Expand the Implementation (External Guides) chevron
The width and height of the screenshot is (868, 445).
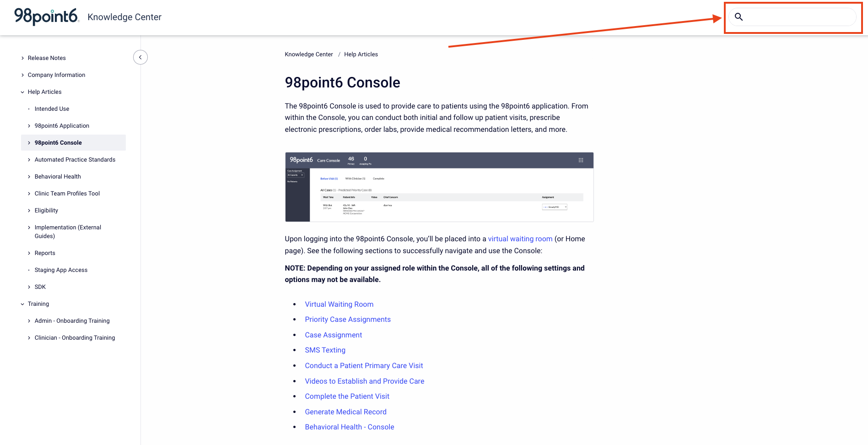click(x=29, y=228)
